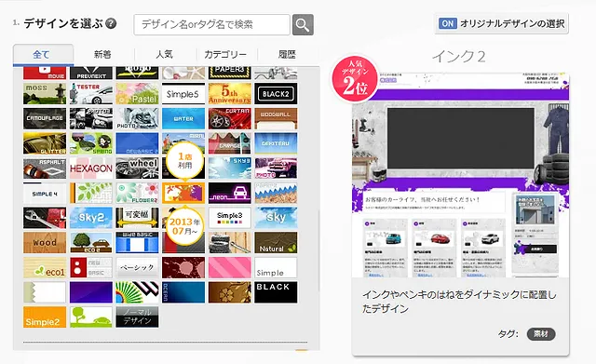Select the GLITTER design thumbnail
Viewport: 596px width, 364px height.
coord(45,143)
